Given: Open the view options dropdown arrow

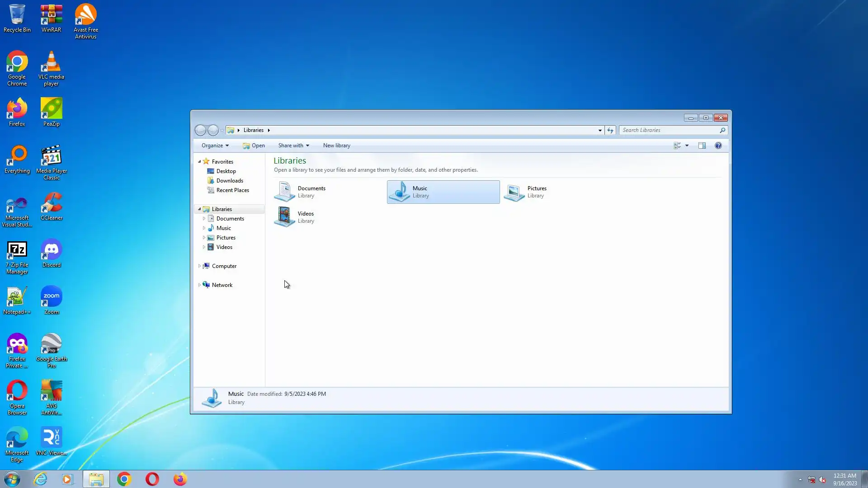Looking at the screenshot, I should [687, 145].
